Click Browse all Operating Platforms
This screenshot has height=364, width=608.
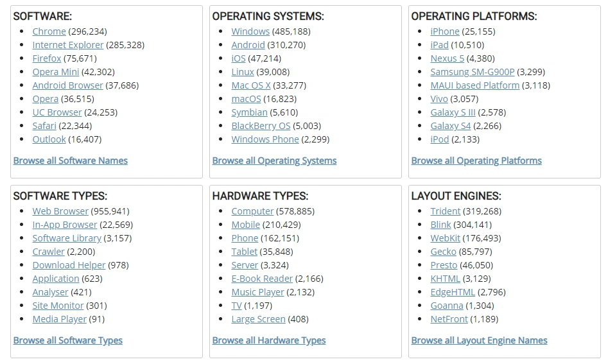(x=476, y=160)
